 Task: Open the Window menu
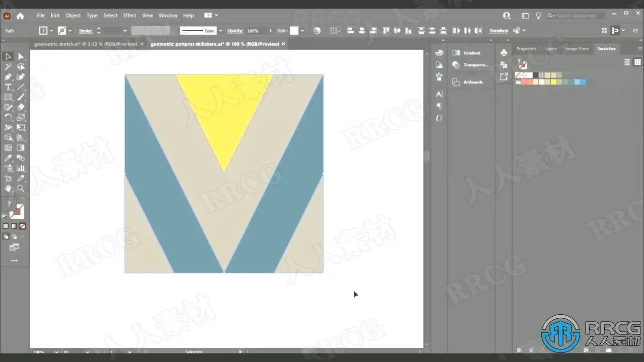[168, 16]
